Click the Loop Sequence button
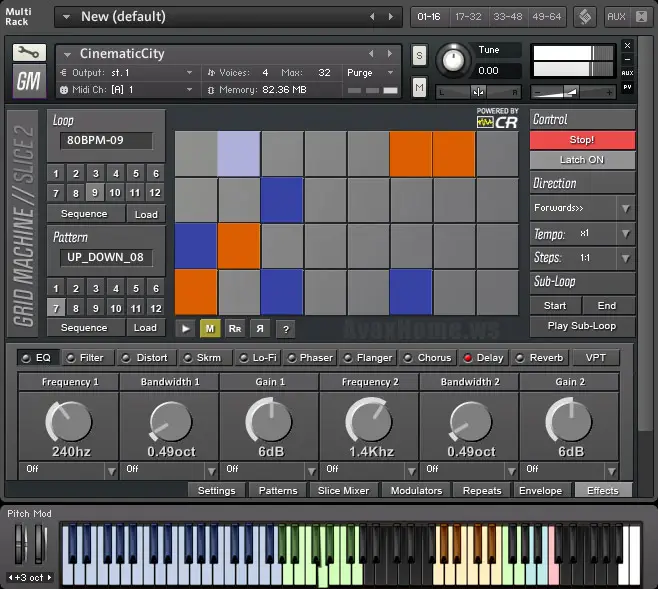 [86, 214]
